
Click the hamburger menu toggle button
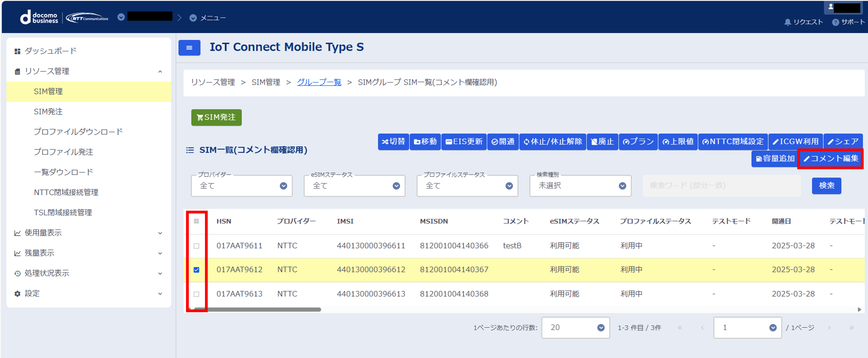point(189,48)
